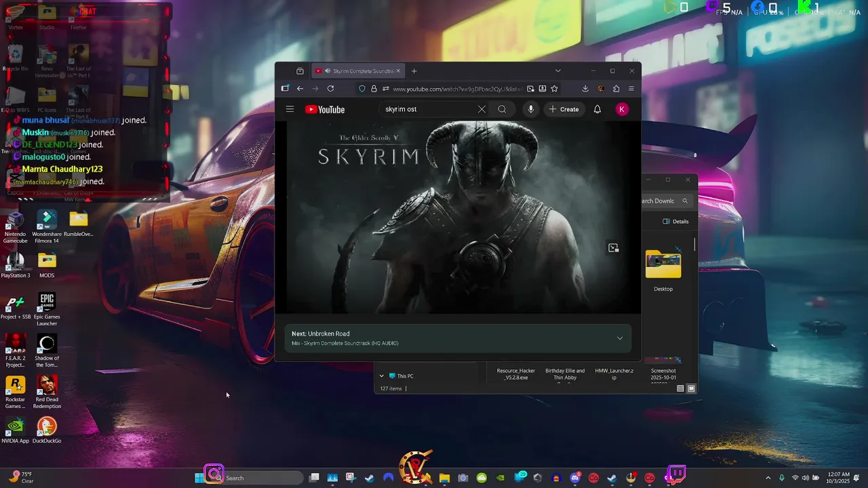This screenshot has height=488, width=868.
Task: Reload the YouTube page
Action: 330,89
